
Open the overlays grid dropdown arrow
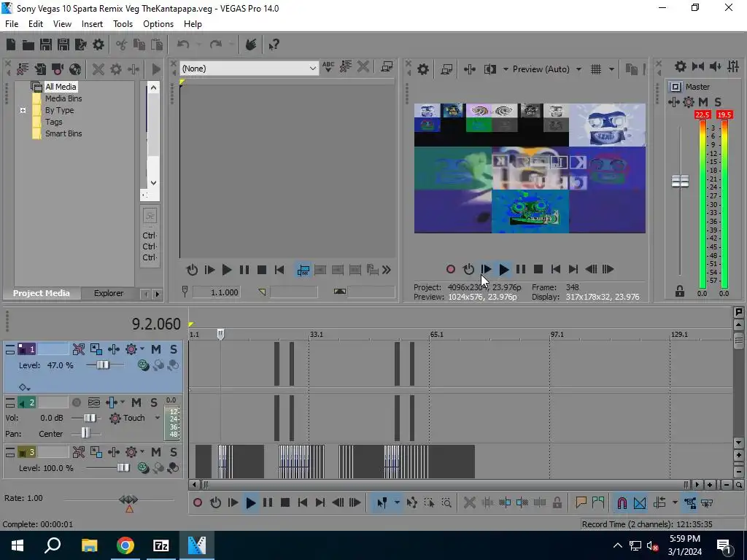(612, 69)
